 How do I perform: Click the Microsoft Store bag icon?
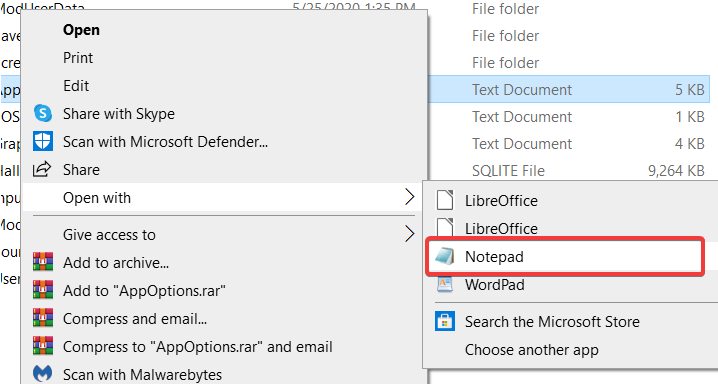[445, 321]
